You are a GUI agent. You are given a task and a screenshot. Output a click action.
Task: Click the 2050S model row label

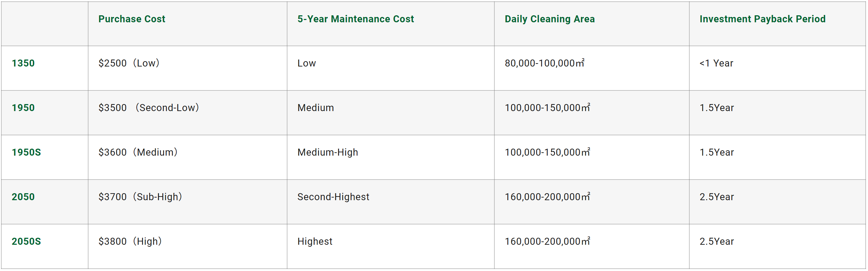(x=26, y=241)
